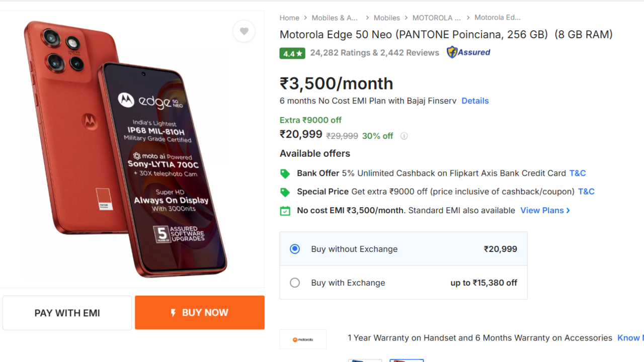Open Details link for EMI plan
644x362 pixels.
point(475,101)
